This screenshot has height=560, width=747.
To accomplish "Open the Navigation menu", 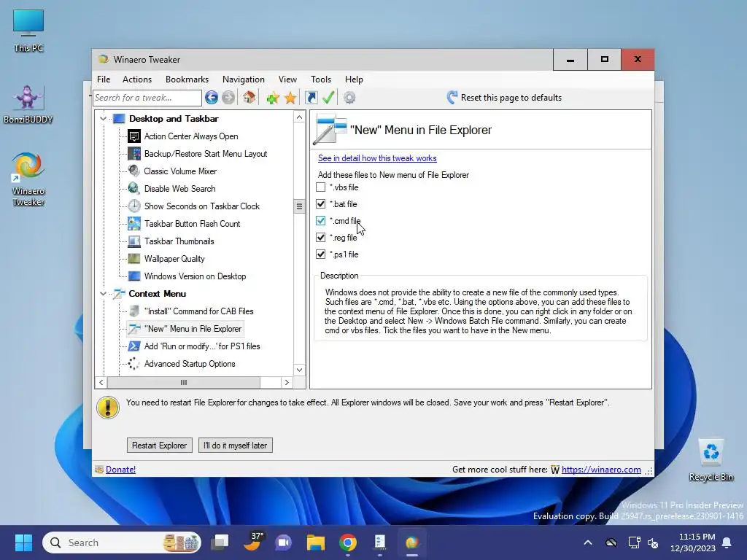I will point(244,79).
